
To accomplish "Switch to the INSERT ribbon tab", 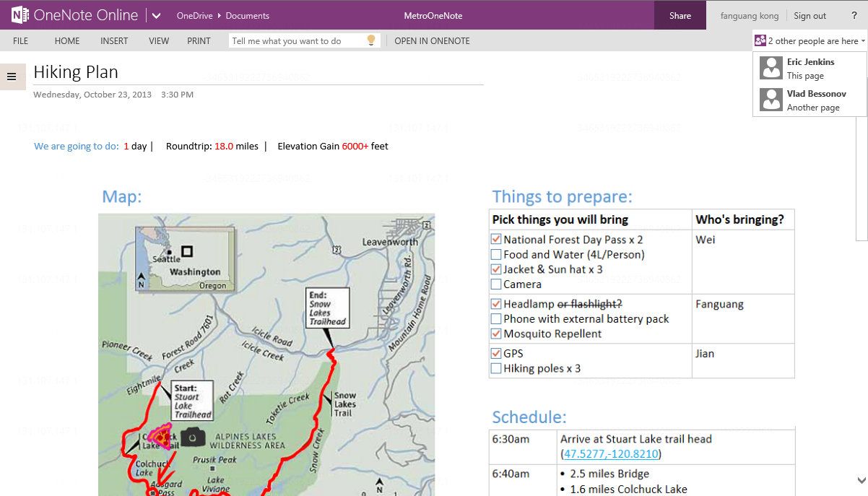I will [x=113, y=41].
